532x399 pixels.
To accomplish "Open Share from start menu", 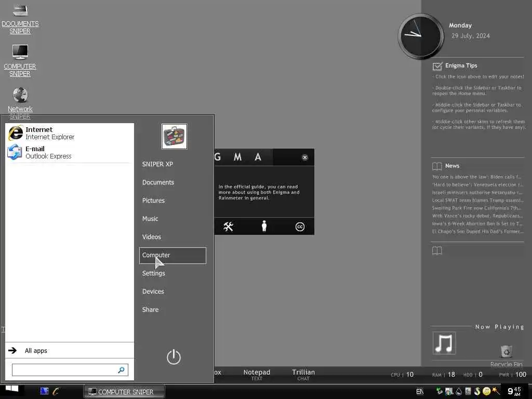I will pyautogui.click(x=150, y=310).
